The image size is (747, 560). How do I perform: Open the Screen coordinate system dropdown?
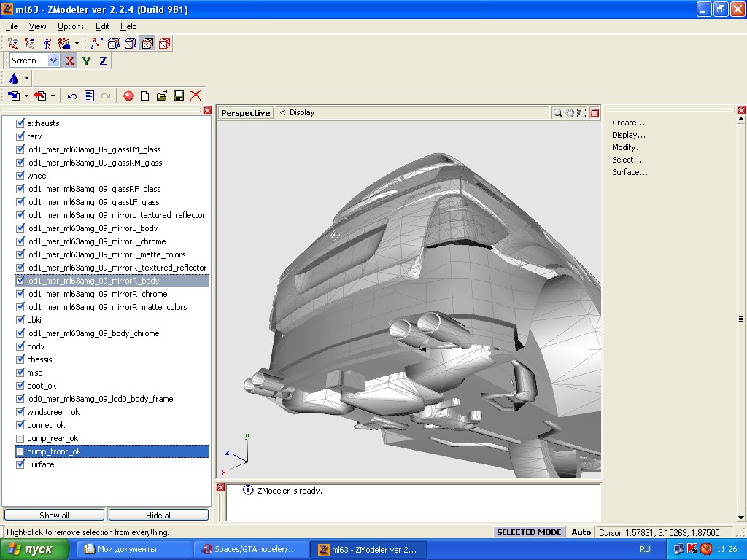click(53, 61)
